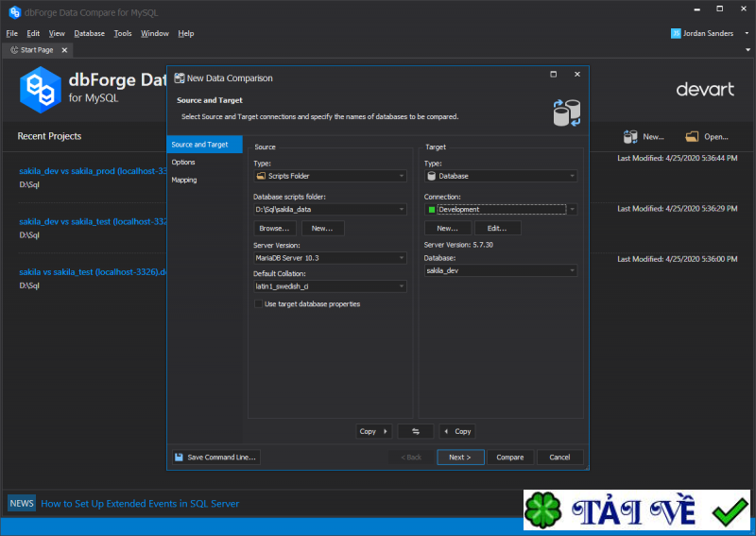Click the New comparison icon in header
The height and width of the screenshot is (536, 756).
(630, 136)
